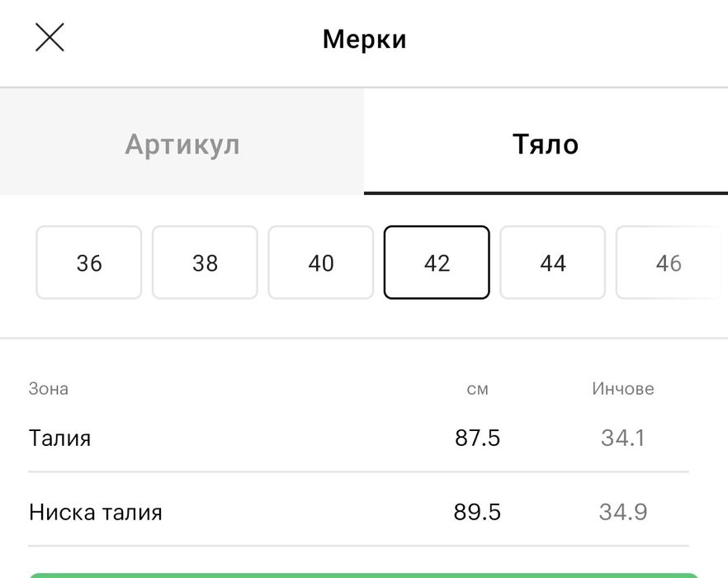
Task: Choose size 46 at the right edge
Action: point(669,263)
